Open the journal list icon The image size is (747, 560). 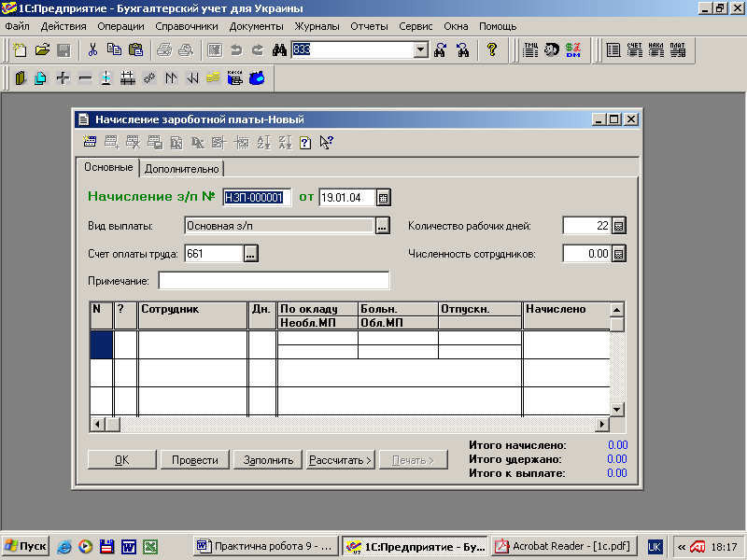pyautogui.click(x=613, y=49)
